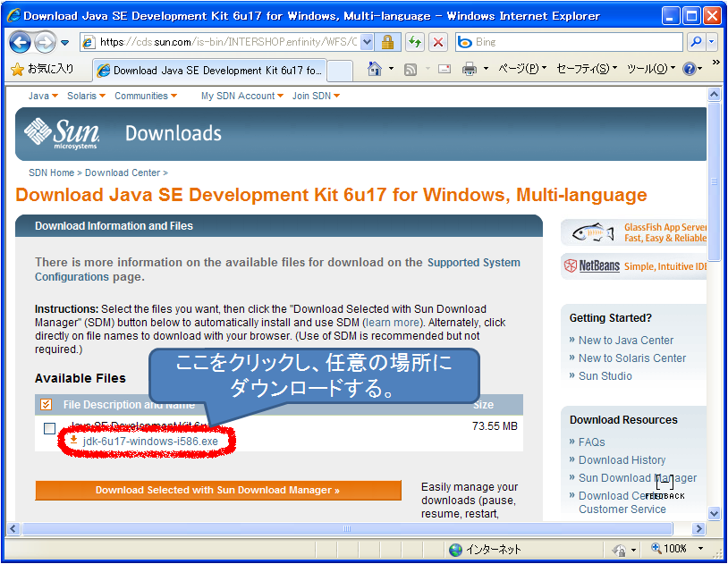Click the 100% zoom level button

669,549
